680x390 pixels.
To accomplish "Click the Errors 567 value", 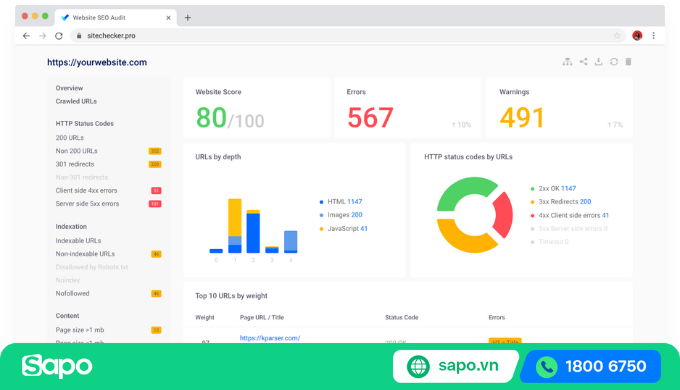I will coord(370,118).
